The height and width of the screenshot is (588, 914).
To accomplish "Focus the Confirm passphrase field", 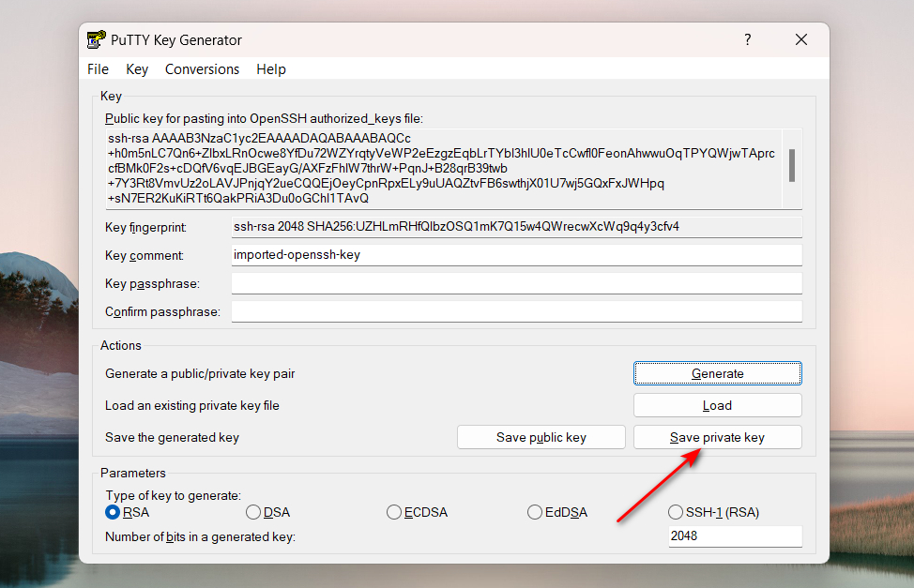I will 516,311.
